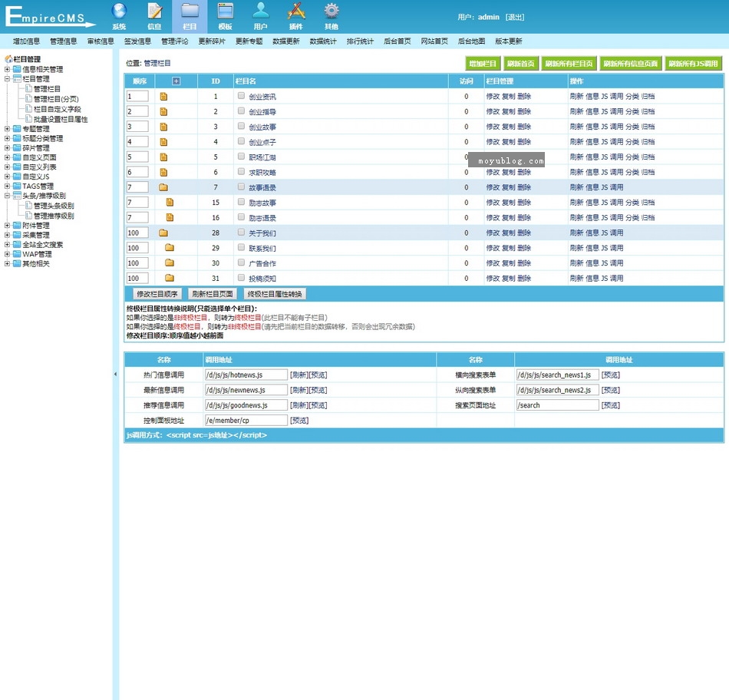729x700 pixels.
Task: Expand the 专题管理 tree node
Action: click(7, 129)
